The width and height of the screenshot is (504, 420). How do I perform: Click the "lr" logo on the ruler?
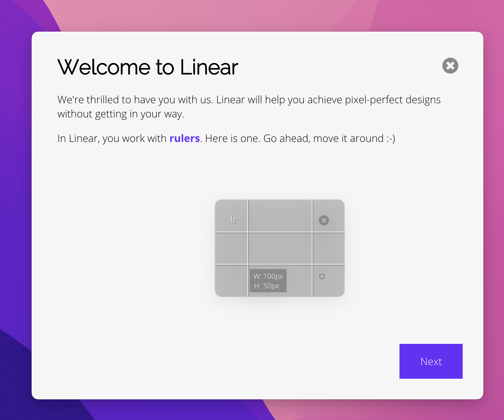coord(233,219)
